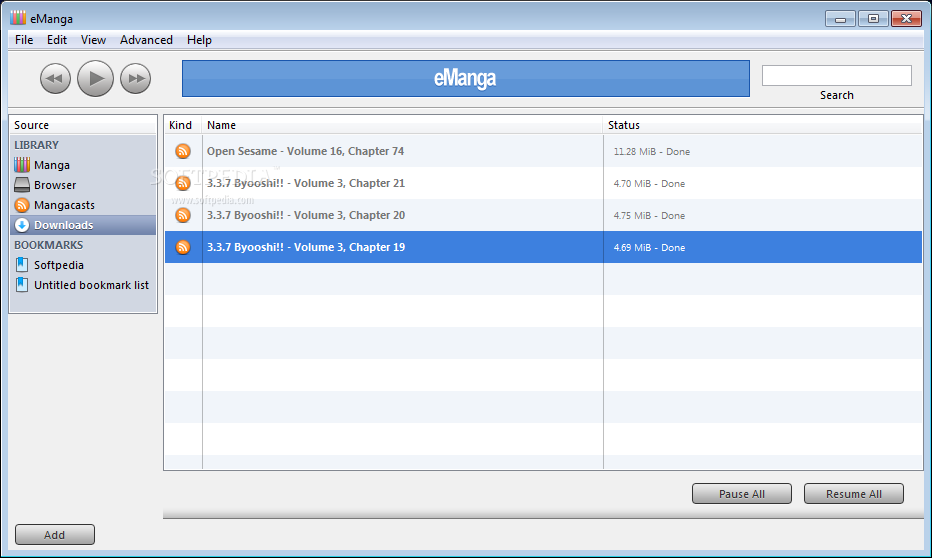Select Mangacasts in the Library list
The width and height of the screenshot is (932, 558).
point(83,205)
